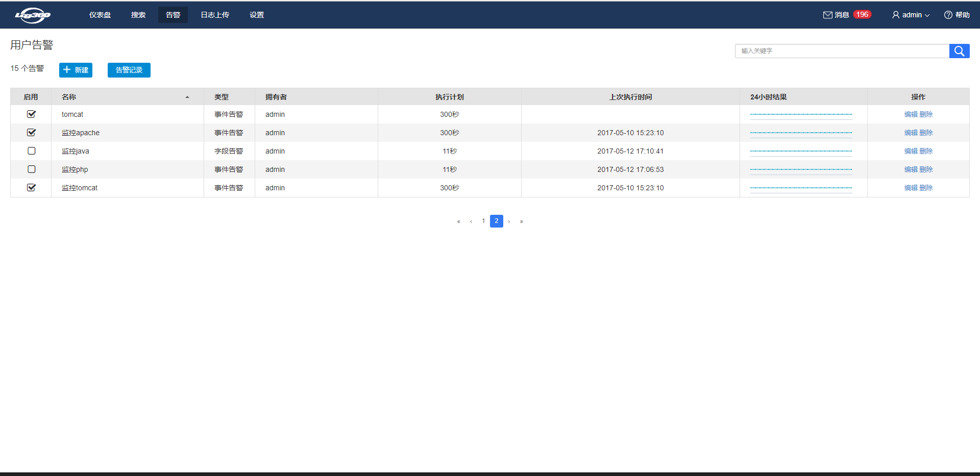980x476 pixels.
Task: Click the 196 message count badge
Action: pyautogui.click(x=862, y=15)
